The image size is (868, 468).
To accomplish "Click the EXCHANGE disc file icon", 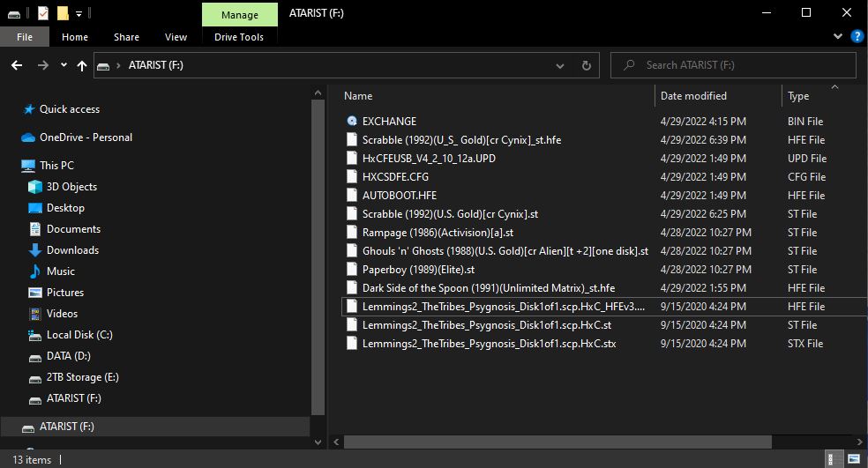I will pos(351,121).
